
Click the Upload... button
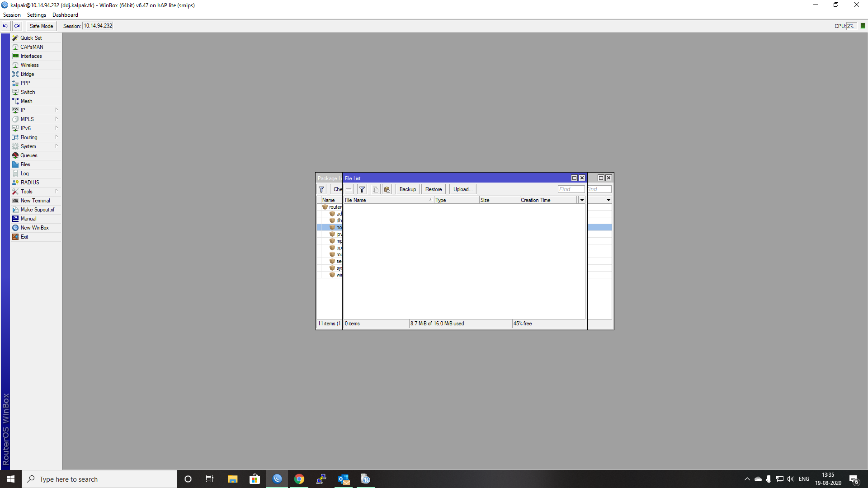pos(462,189)
